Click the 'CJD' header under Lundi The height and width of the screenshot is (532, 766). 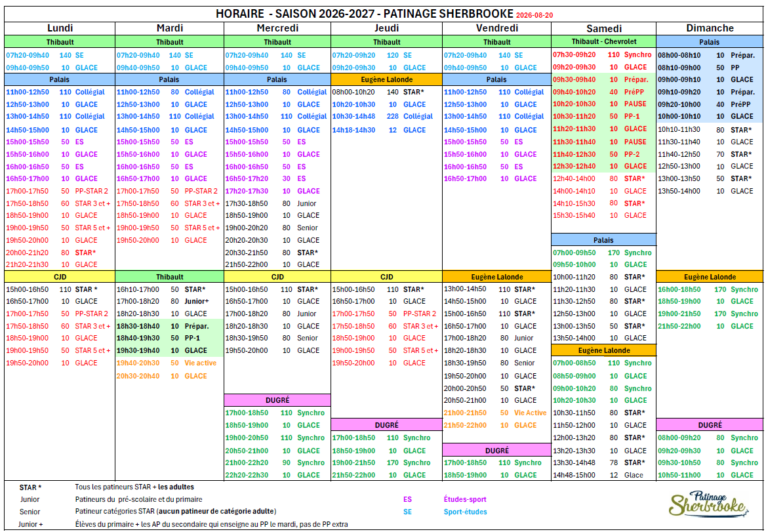(60, 277)
